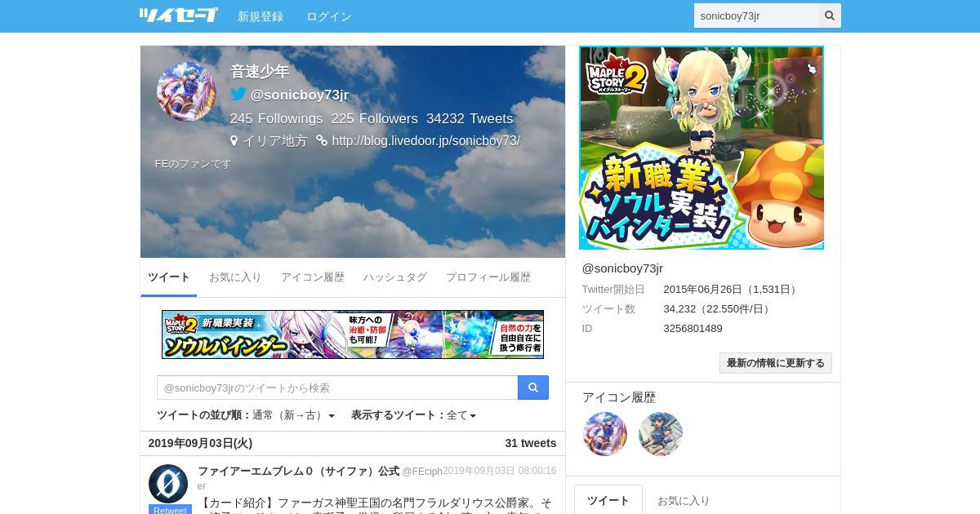Click the tweet count value 34,232（22.550件/日）
Image resolution: width=980 pixels, height=514 pixels.
tap(719, 308)
